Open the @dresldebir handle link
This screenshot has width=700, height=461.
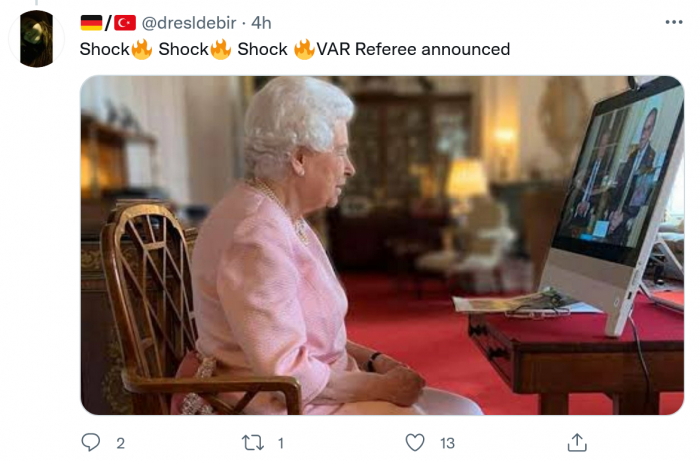tap(189, 23)
